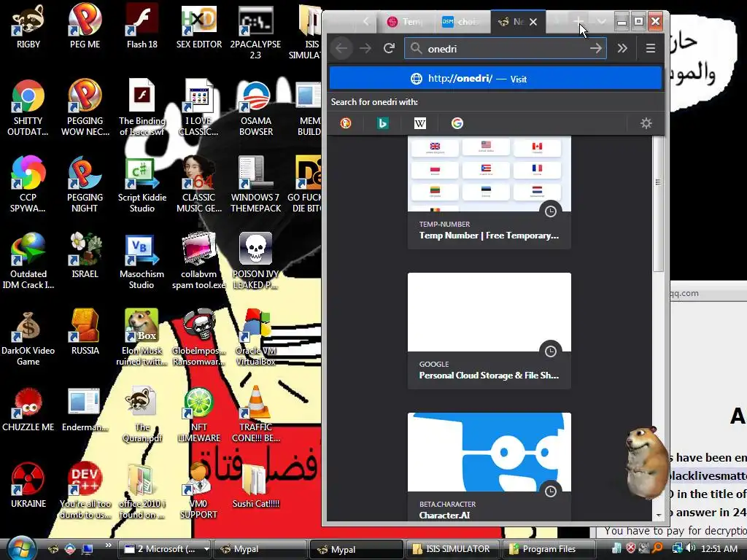Open search settings gear icon

(646, 123)
